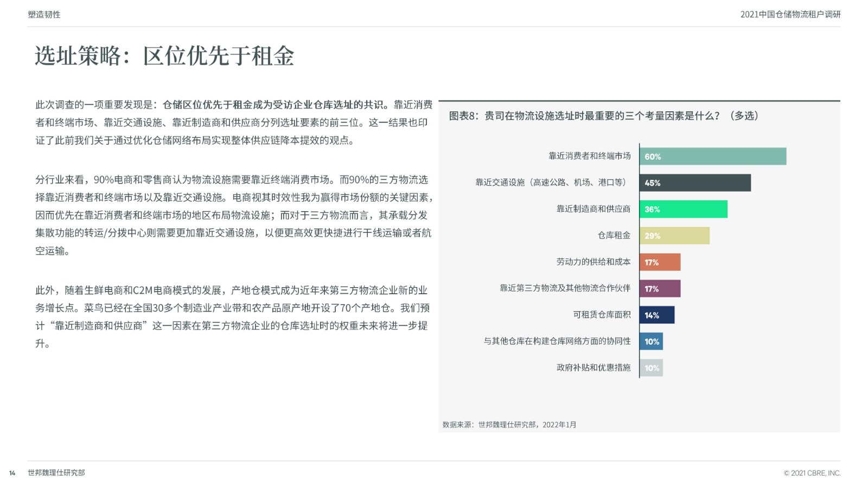Select the label 靠近消费者和终端市场
The image size is (868, 488).
click(589, 156)
